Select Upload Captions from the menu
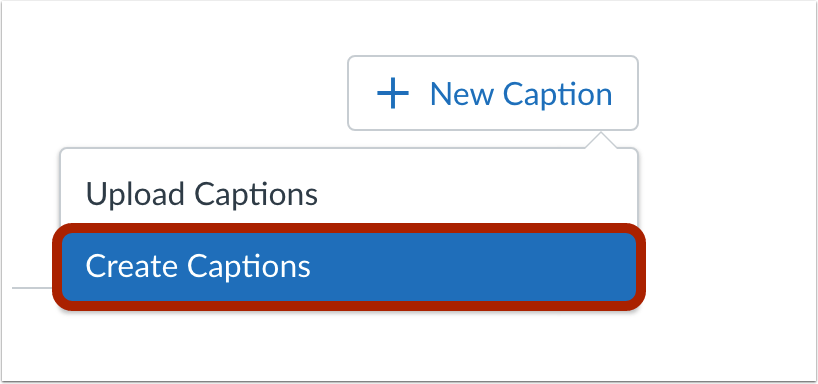Image resolution: width=818 pixels, height=384 pixels. click(x=348, y=194)
